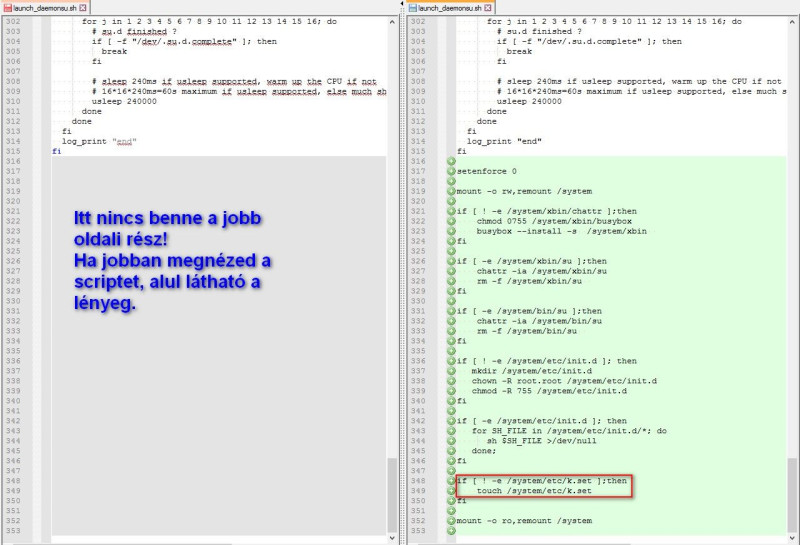Viewport: 800px width, 545px height.
Task: Click the green plus marker beside 'chown -R root.root /system/etc/init.d'
Action: [451, 381]
